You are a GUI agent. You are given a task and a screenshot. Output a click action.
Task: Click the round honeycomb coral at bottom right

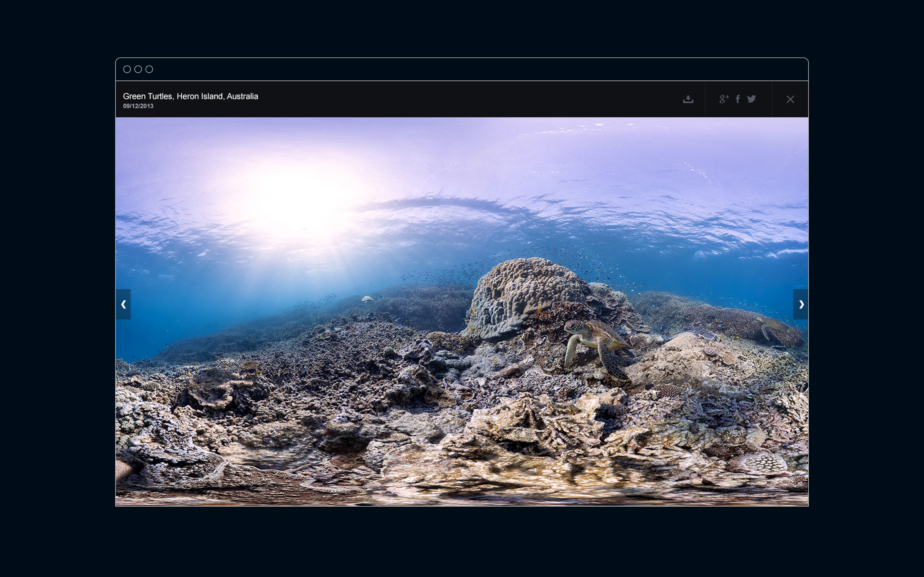click(x=765, y=464)
